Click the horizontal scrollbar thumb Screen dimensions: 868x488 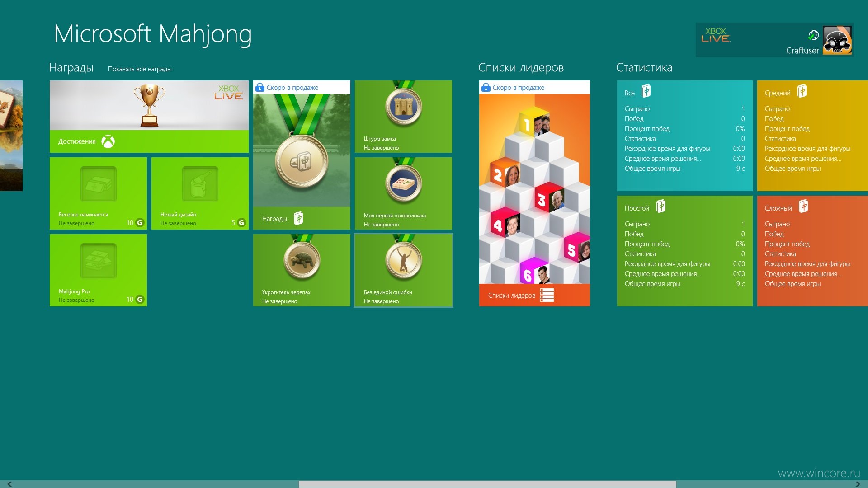pyautogui.click(x=487, y=484)
